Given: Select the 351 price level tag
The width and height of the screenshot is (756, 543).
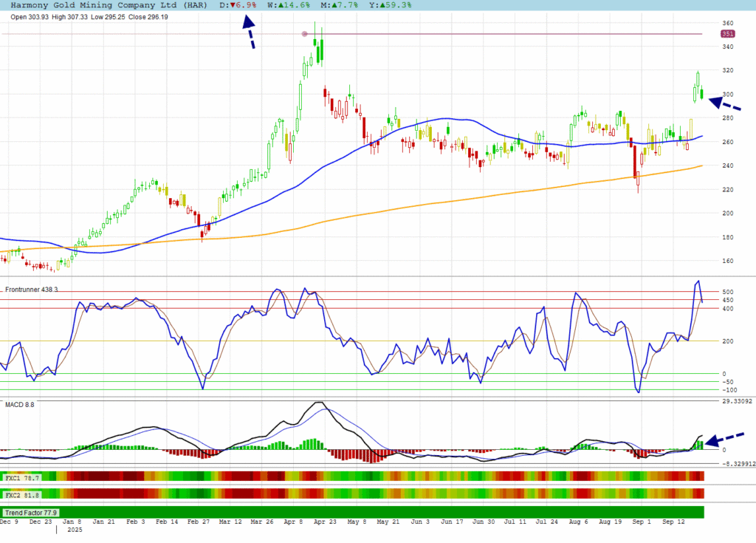Looking at the screenshot, I should pos(728,34).
